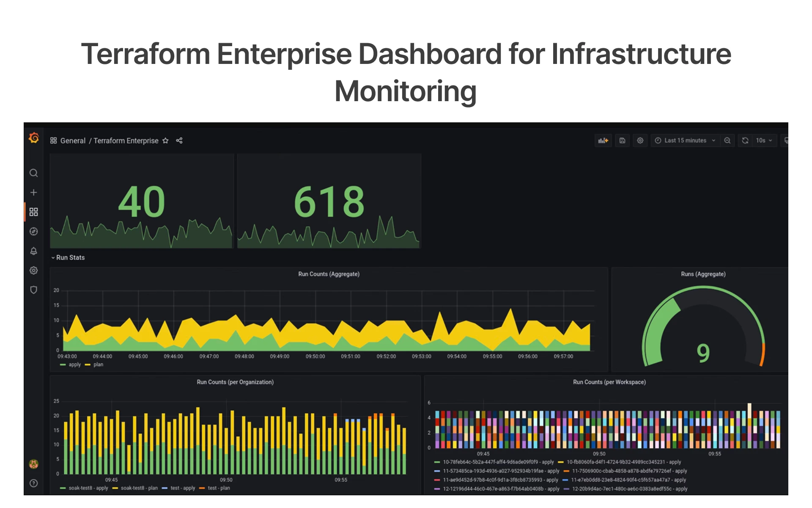Image resolution: width=812 pixels, height=508 pixels.
Task: Toggle 11-573485ca workspace legend series
Action: [497, 471]
